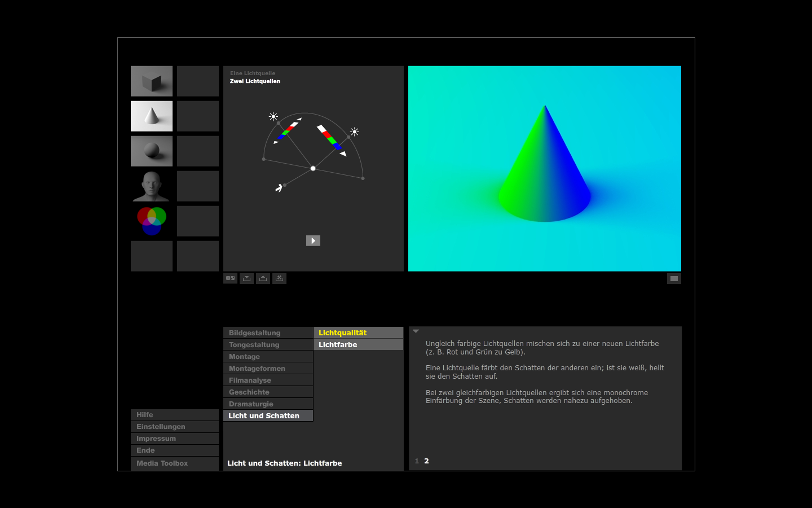Image resolution: width=812 pixels, height=508 pixels.
Task: Open the RGB color circles thumbnail
Action: point(152,221)
